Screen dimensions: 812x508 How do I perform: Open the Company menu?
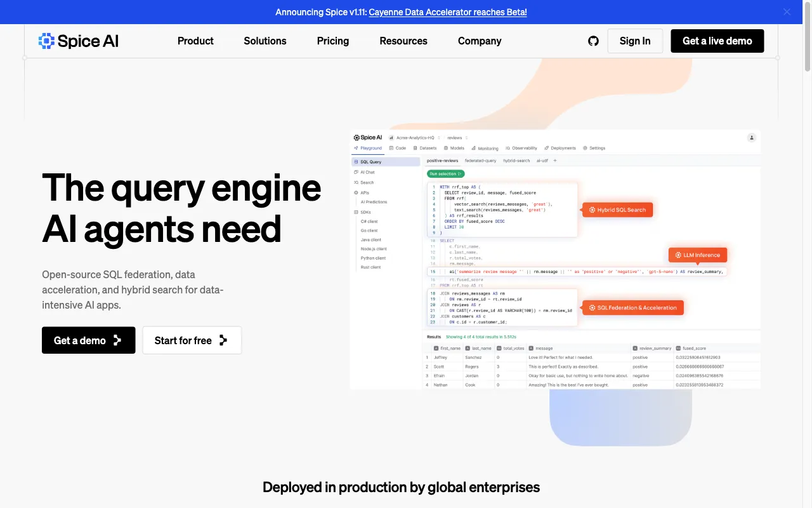(480, 41)
